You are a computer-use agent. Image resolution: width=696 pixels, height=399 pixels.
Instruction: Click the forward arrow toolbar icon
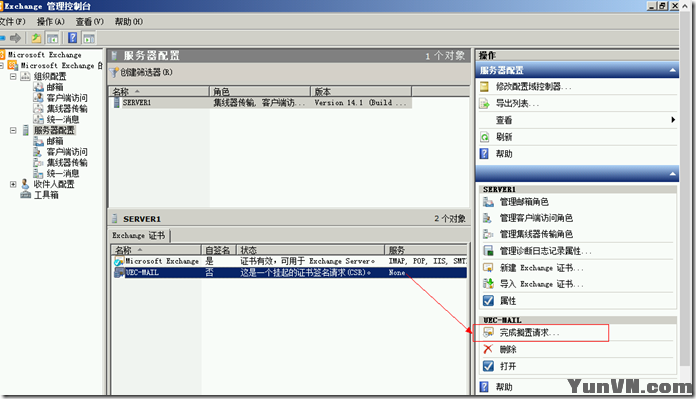point(16,38)
